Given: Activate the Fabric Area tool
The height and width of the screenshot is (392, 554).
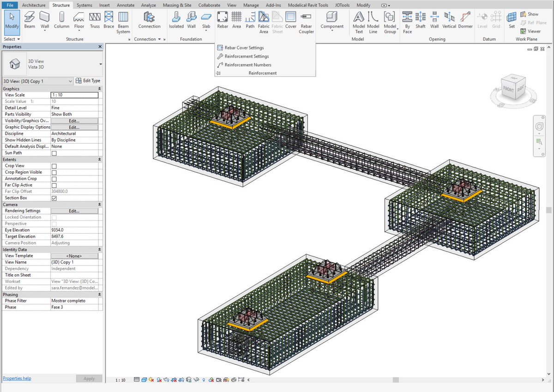Looking at the screenshot, I should coord(264,22).
